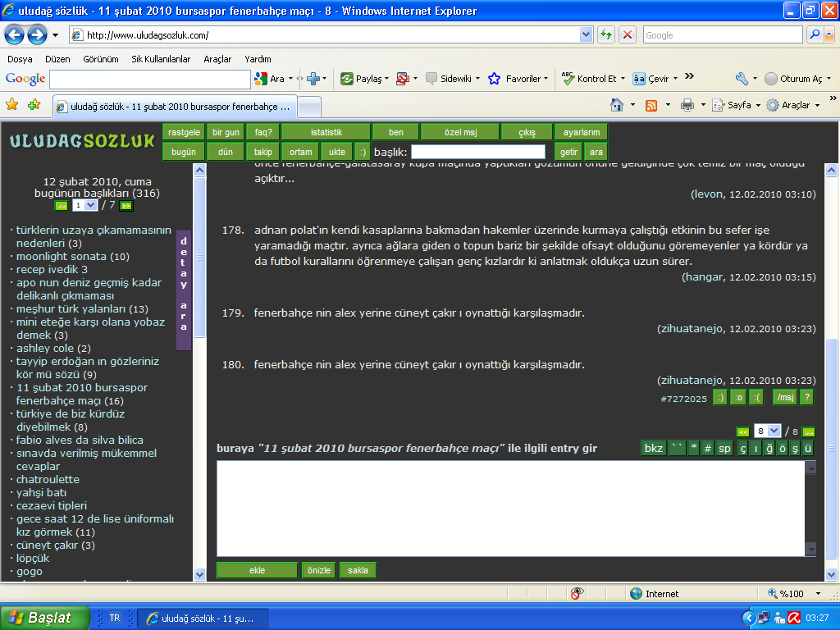Open the recent pages dropdown next to Forward
Viewport: 840px width, 630px height.
click(55, 35)
